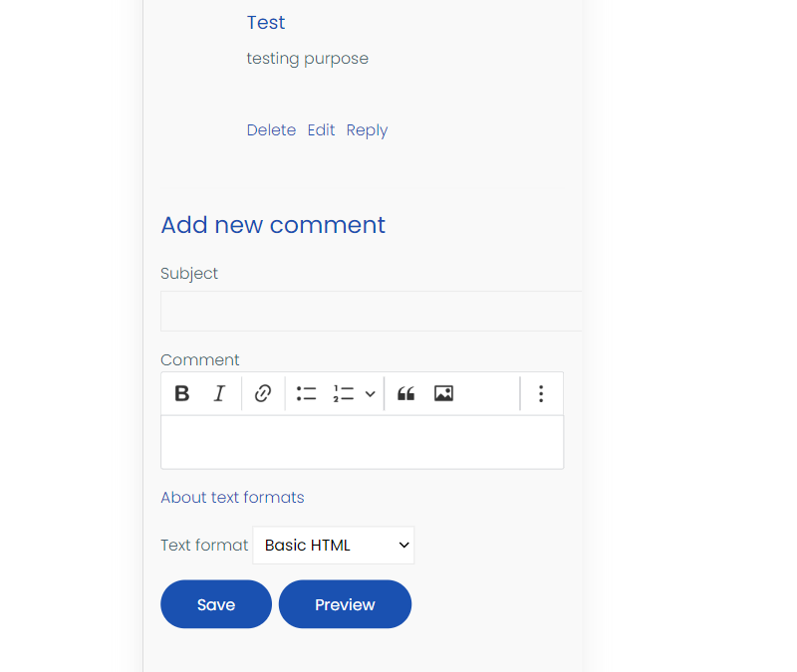Open the Link tool in the editor toolbar
797x672 pixels.
(262, 393)
